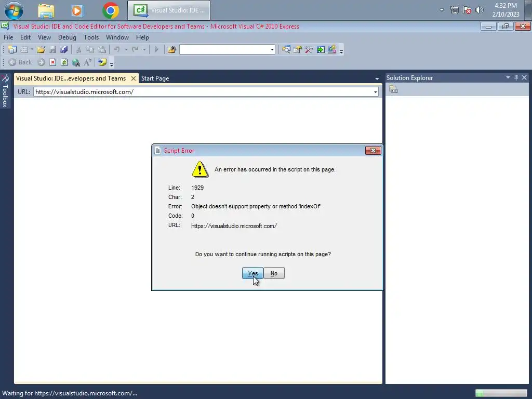Image resolution: width=532 pixels, height=399 pixels.
Task: Click the Redo arrow icon
Action: (135, 49)
